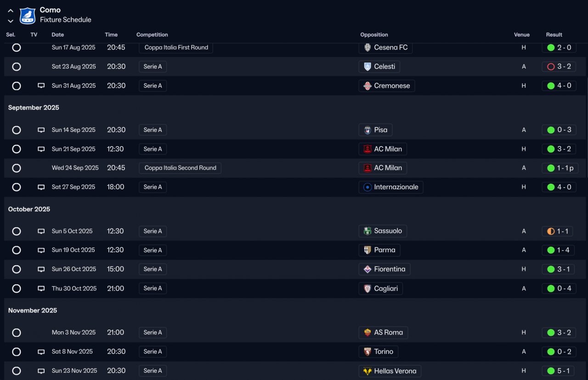Click the Hellas Verona crest icon
This screenshot has height=380, width=588.
(x=367, y=371)
